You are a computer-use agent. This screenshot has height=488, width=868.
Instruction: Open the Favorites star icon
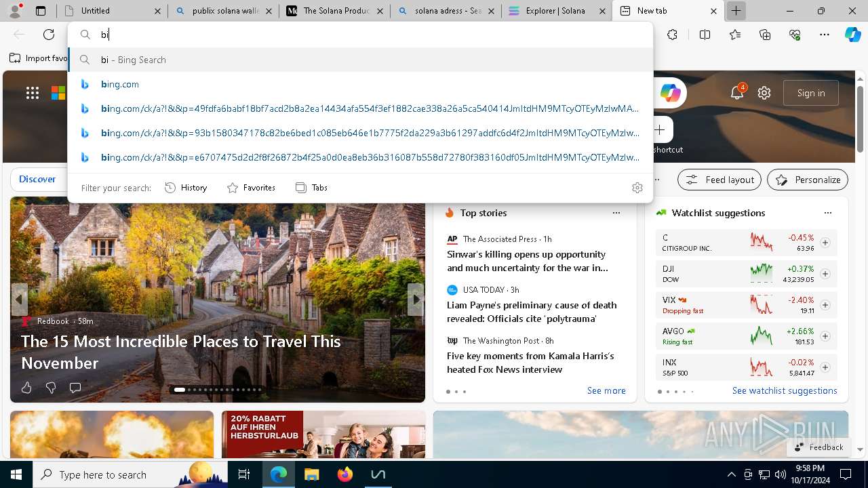735,35
